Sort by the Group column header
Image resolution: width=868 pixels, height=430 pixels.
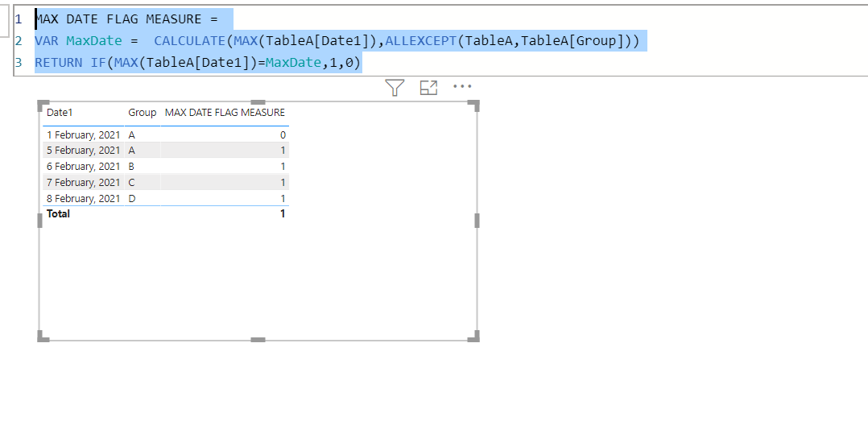pos(143,113)
